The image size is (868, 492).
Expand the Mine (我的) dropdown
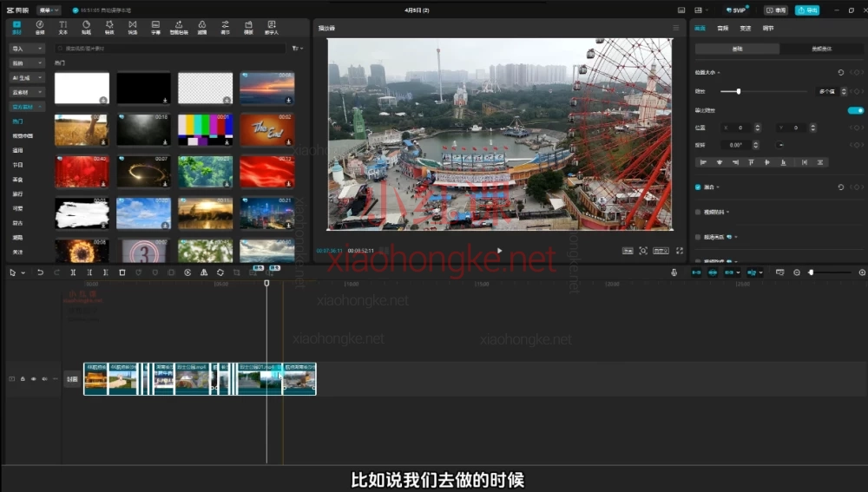pyautogui.click(x=27, y=63)
